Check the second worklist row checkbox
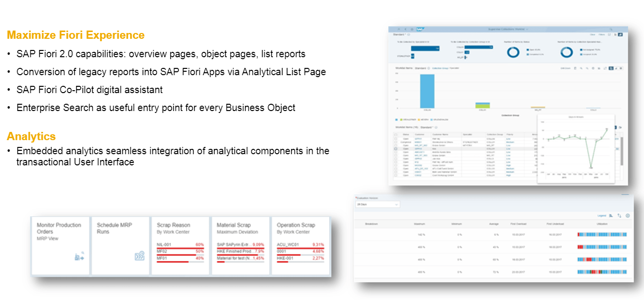Viewport: 644px width, 305px height. (x=396, y=142)
